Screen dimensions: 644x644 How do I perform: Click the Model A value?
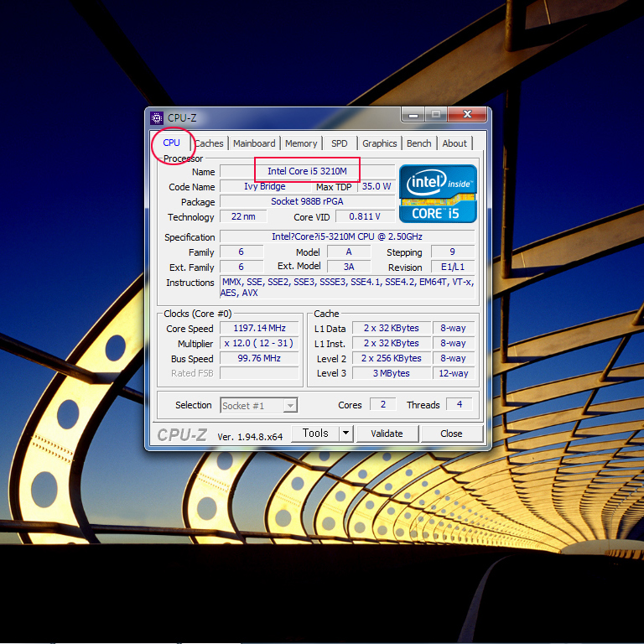coord(349,252)
